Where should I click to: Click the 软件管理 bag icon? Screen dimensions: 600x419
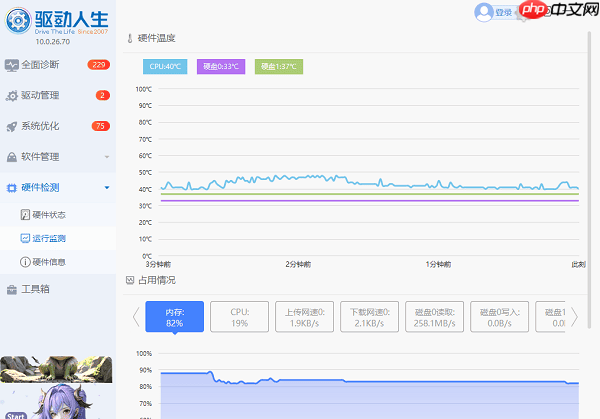[x=12, y=157]
